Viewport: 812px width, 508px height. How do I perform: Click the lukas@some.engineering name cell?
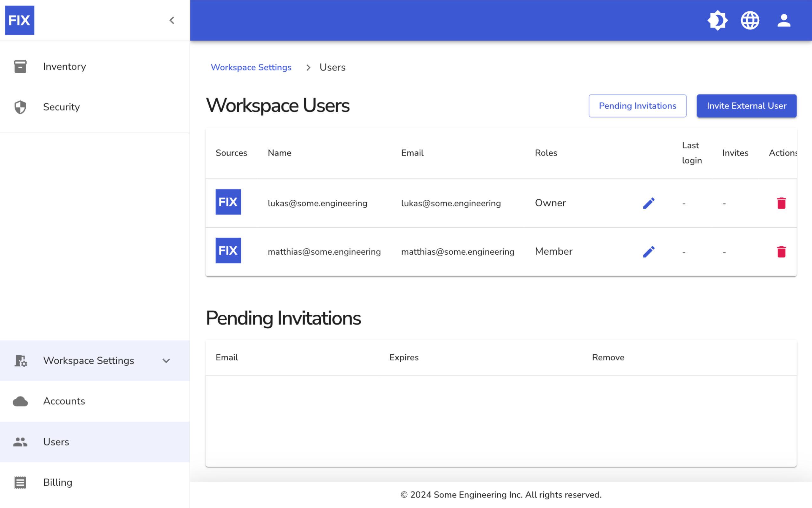point(318,203)
